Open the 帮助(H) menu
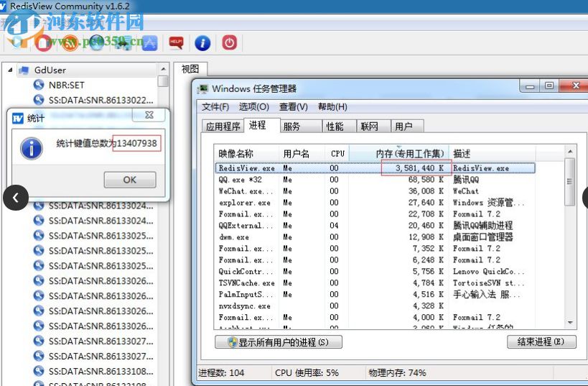Image resolution: width=588 pixels, height=386 pixels. coord(332,107)
